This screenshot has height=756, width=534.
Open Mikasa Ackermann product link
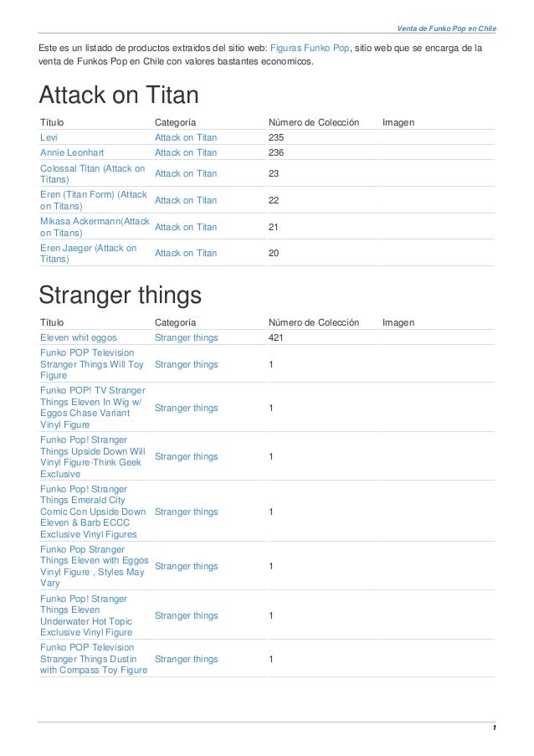coord(95,227)
